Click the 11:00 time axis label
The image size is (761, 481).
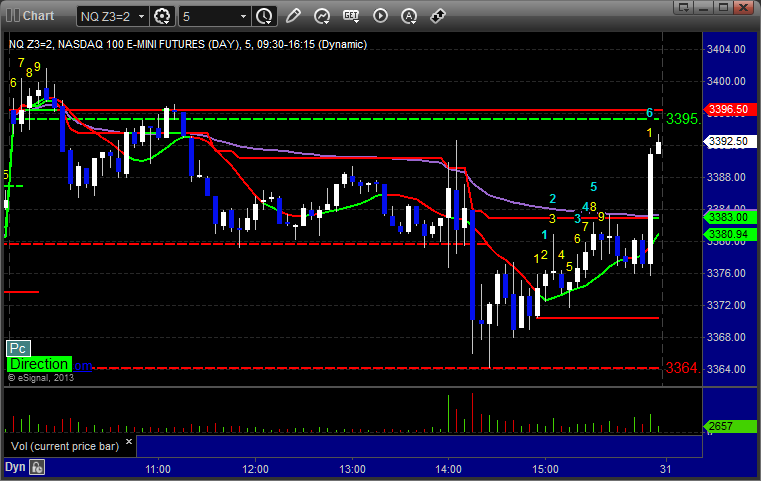pos(158,469)
